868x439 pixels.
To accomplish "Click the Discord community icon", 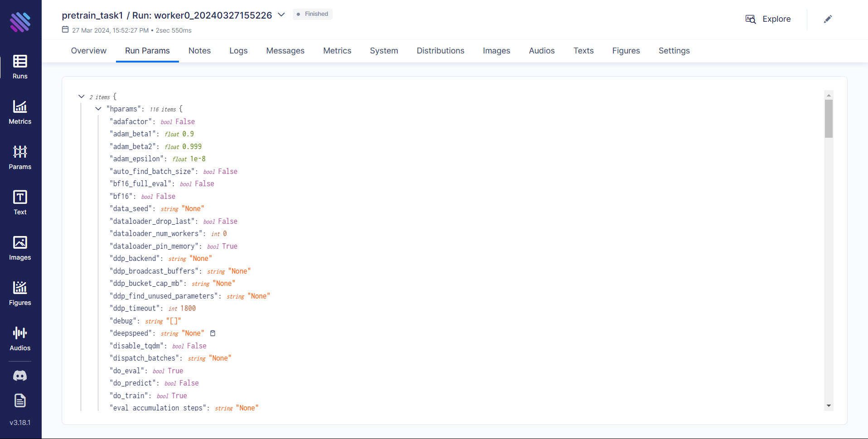I will point(20,376).
